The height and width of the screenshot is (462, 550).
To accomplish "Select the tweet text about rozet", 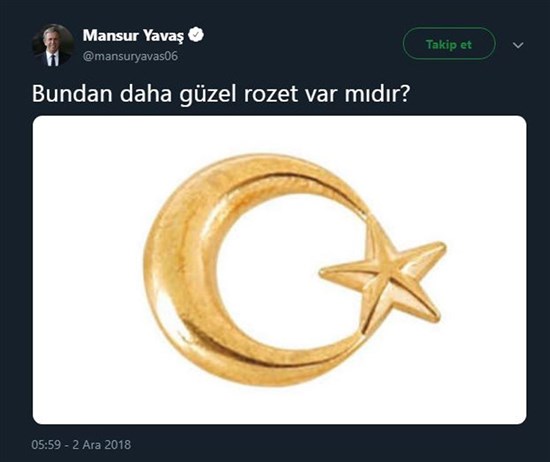I will (x=221, y=94).
